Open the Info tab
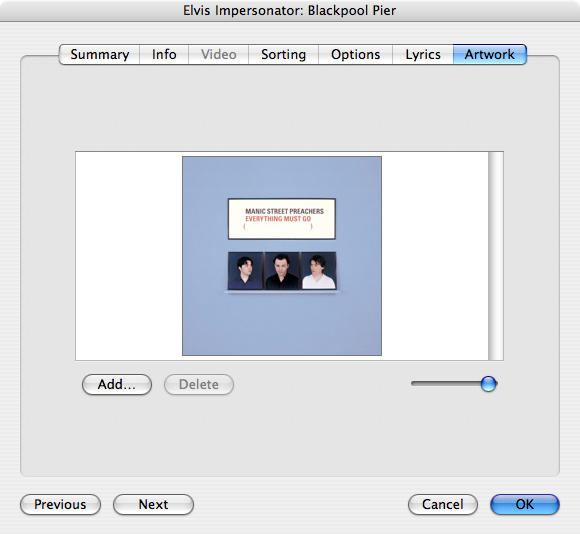The height and width of the screenshot is (534, 580). tap(164, 54)
